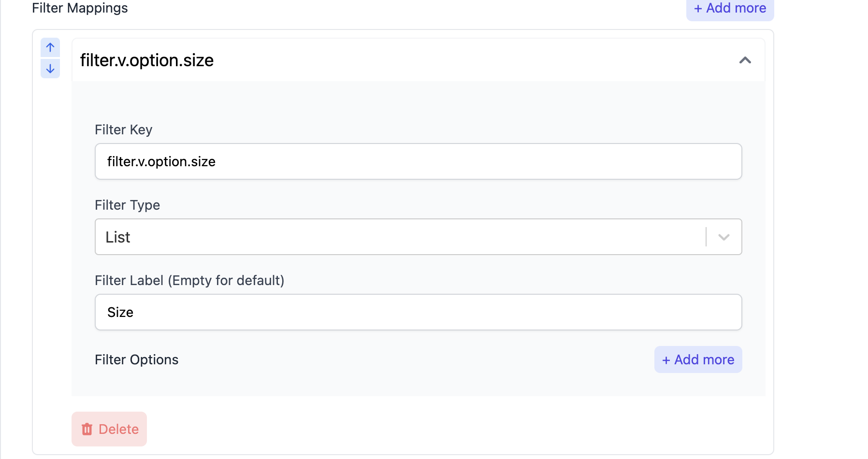This screenshot has width=868, height=459.
Task: Click the "Filter Mappings" section heading
Action: coord(80,8)
